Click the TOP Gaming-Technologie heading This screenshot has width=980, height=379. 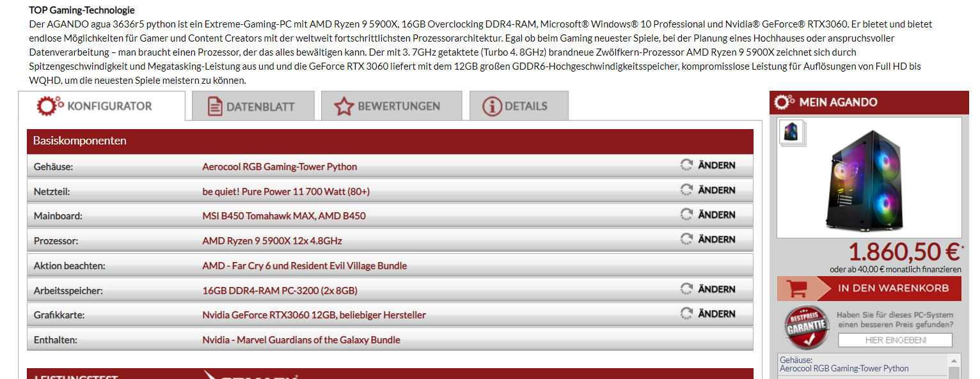click(x=82, y=10)
